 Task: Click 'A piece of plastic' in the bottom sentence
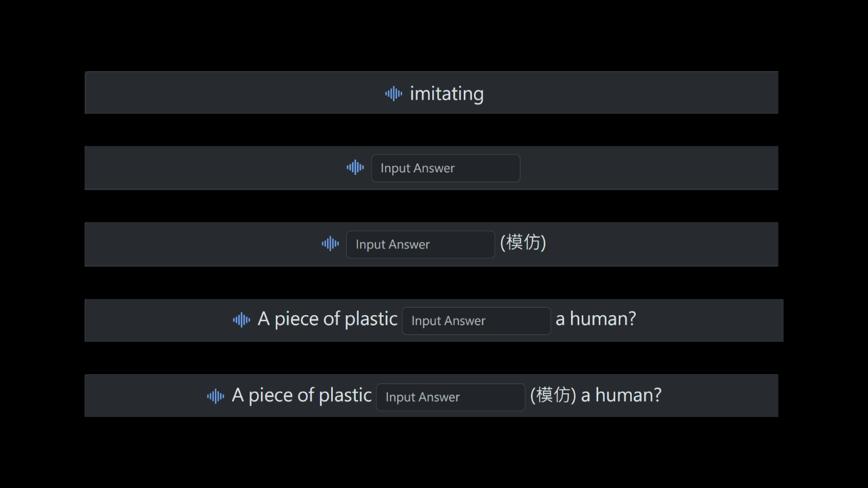tap(302, 396)
